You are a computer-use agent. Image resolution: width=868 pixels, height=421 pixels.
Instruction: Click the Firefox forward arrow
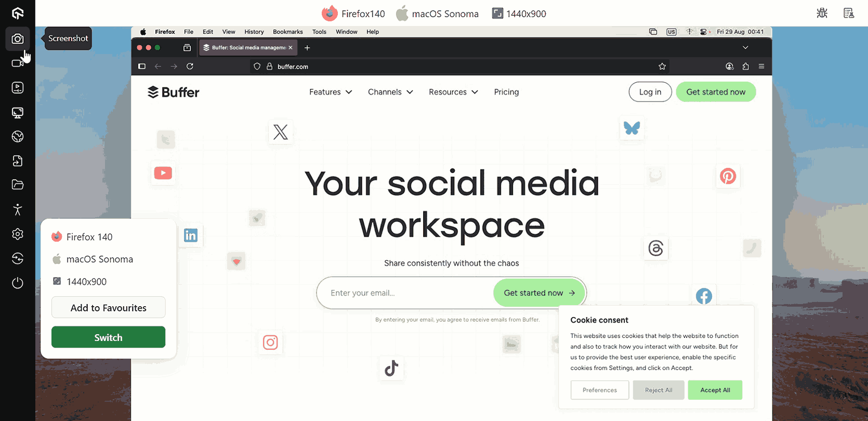pyautogui.click(x=174, y=67)
